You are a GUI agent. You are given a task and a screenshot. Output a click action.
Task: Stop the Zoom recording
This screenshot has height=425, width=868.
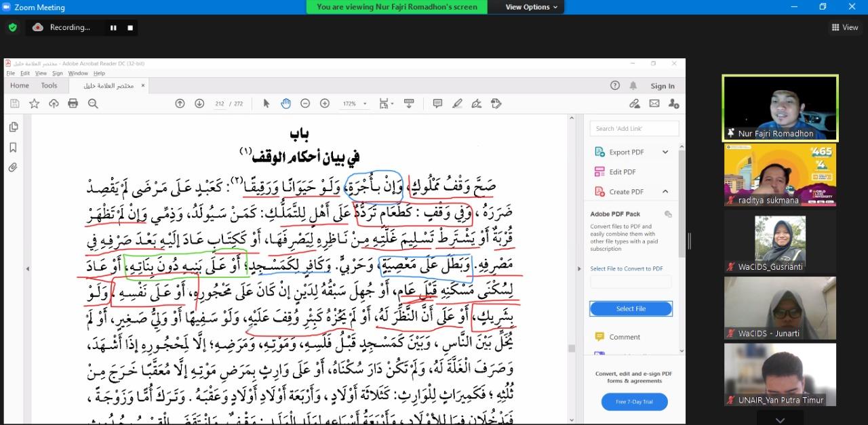pos(130,28)
